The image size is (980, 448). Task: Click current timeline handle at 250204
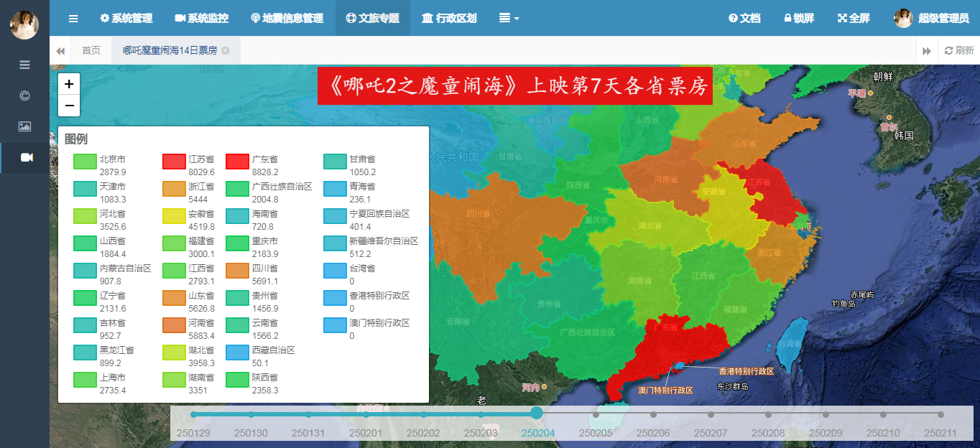point(537,413)
